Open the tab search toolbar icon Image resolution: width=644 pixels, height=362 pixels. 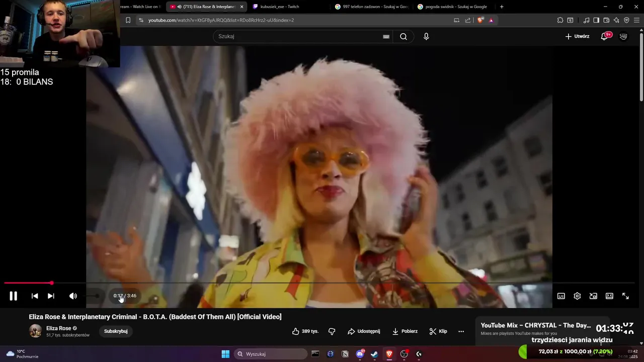click(x=570, y=20)
